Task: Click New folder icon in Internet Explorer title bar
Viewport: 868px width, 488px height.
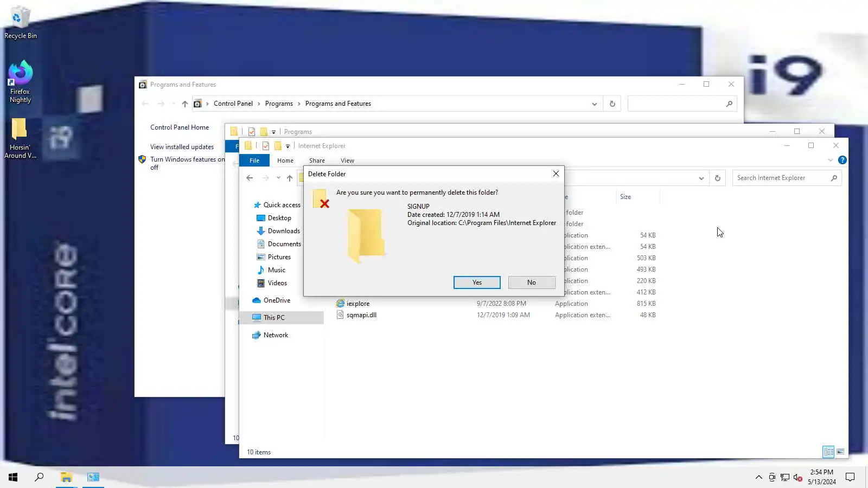Action: coord(278,146)
